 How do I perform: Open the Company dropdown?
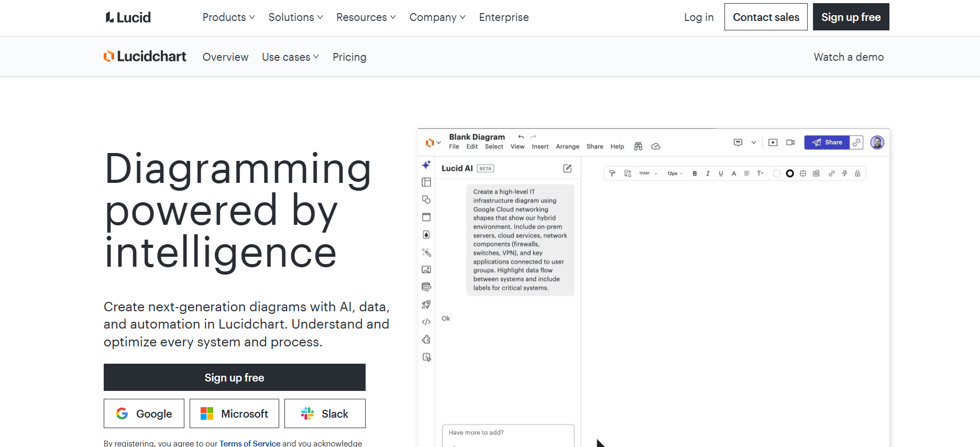[x=437, y=17]
